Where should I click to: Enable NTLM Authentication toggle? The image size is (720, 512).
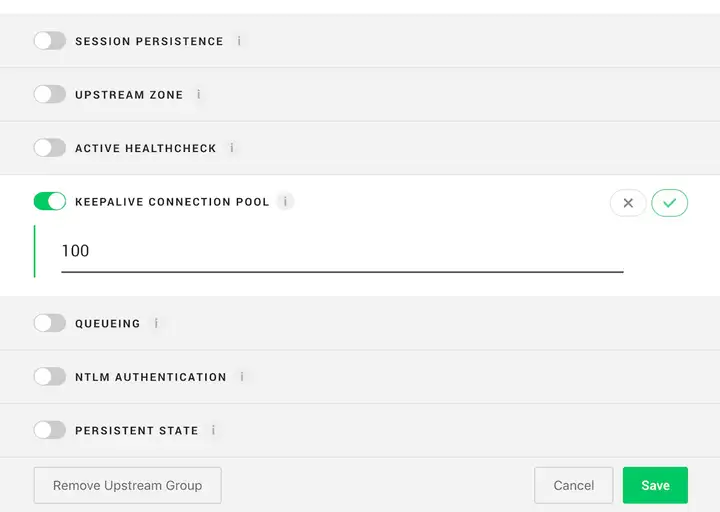(49, 377)
